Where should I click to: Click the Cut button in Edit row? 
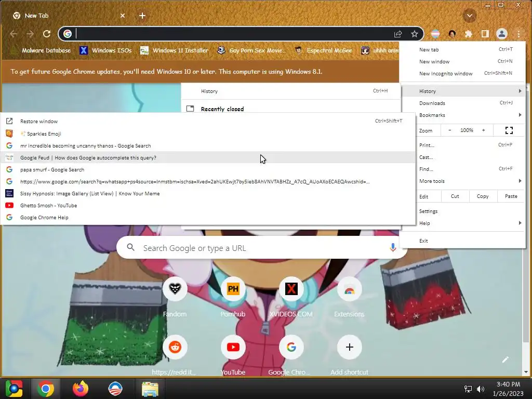tap(455, 196)
